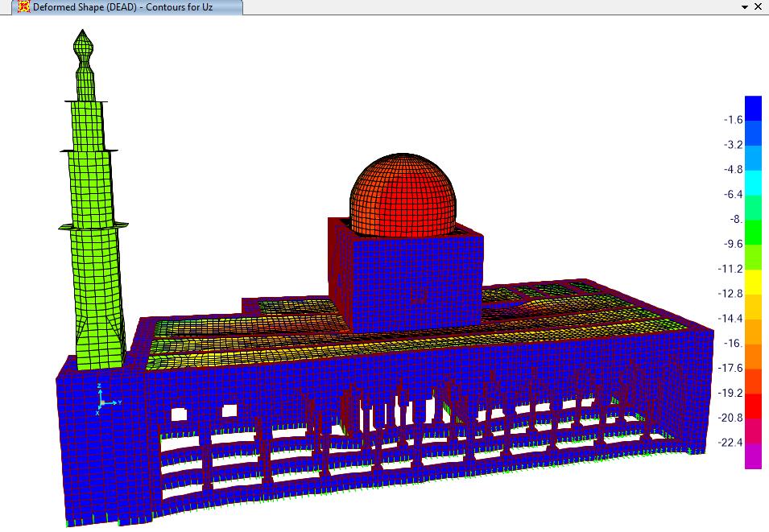Click the -11.2 legend value label
Viewport: 769px width, 532px height.
pos(731,269)
